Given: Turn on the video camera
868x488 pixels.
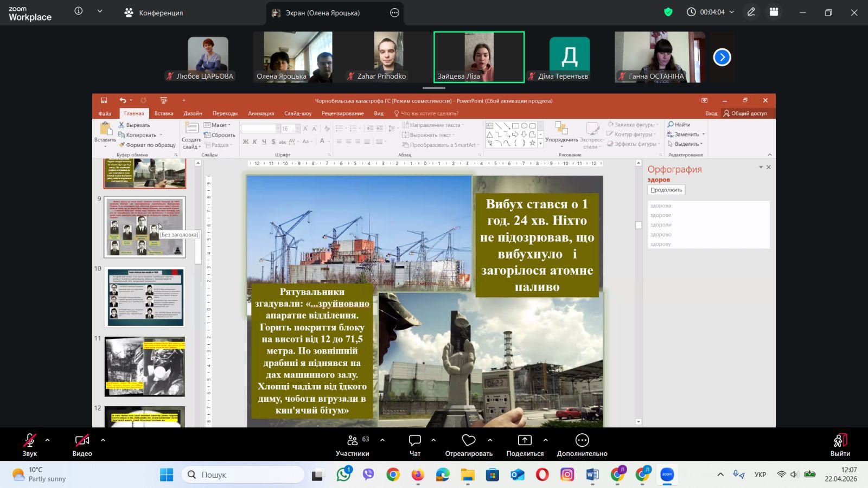Looking at the screenshot, I should [82, 440].
